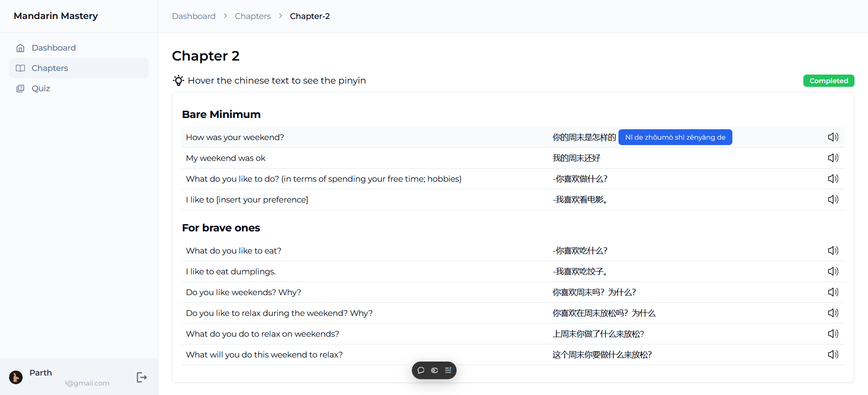The width and height of the screenshot is (868, 395).
Task: Click the lightbulb hint icon
Action: 179,80
